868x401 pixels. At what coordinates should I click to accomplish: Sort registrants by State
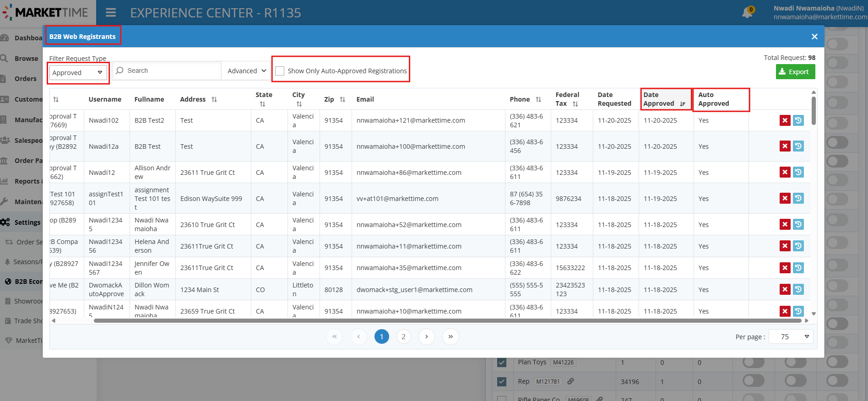coord(262,104)
